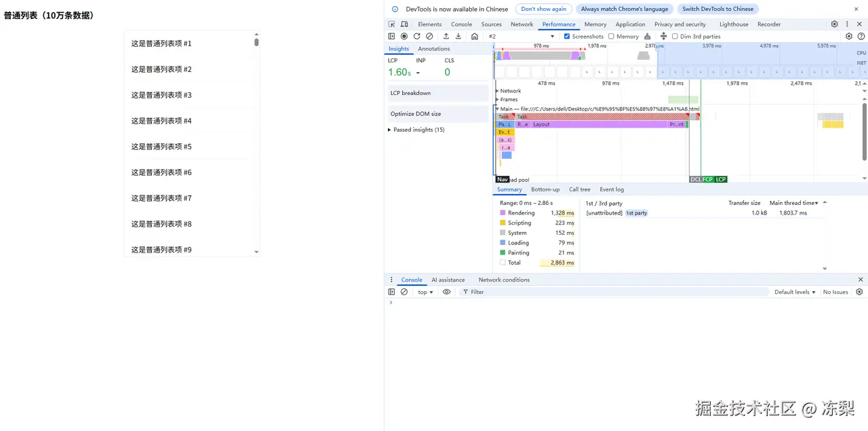
Task: Enable Dim 3rd parties checkbox
Action: [x=675, y=37]
